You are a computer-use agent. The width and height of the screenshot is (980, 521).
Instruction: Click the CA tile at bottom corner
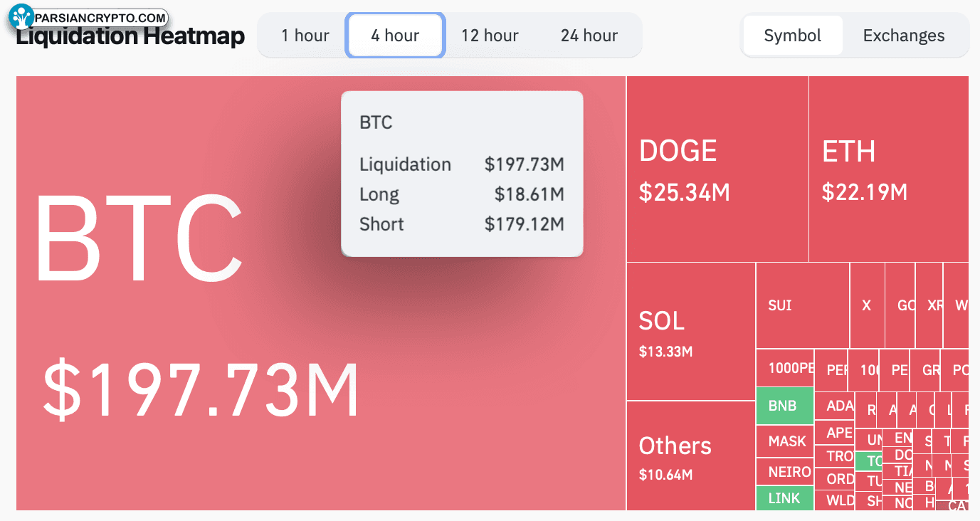(952, 505)
